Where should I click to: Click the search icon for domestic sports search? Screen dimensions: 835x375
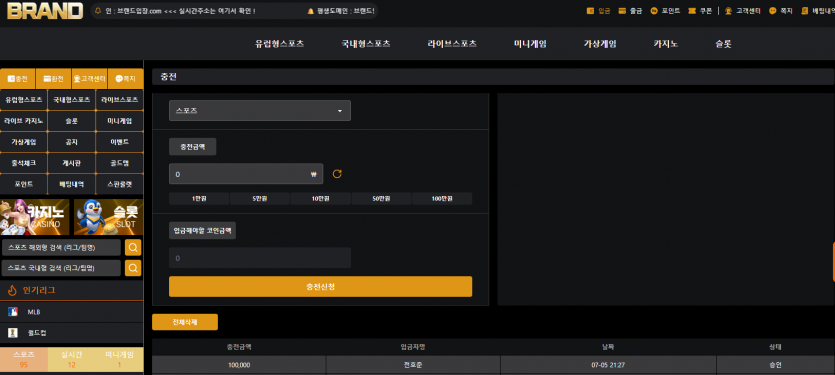[133, 267]
